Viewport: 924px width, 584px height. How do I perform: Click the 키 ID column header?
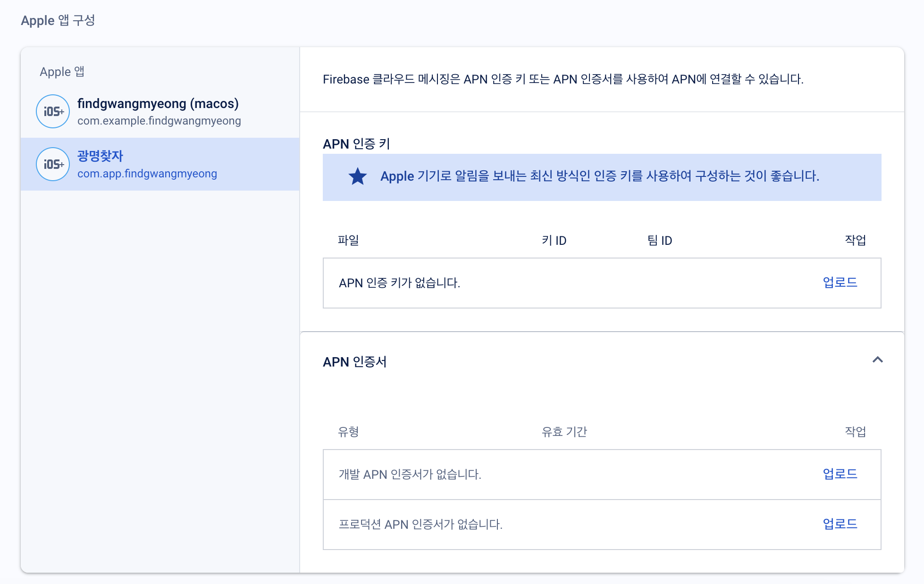pyautogui.click(x=554, y=241)
